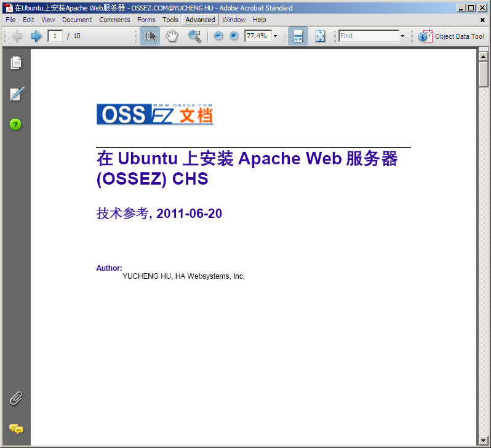Viewport: 491px width, 448px height.
Task: Open the Document menu
Action: click(77, 20)
